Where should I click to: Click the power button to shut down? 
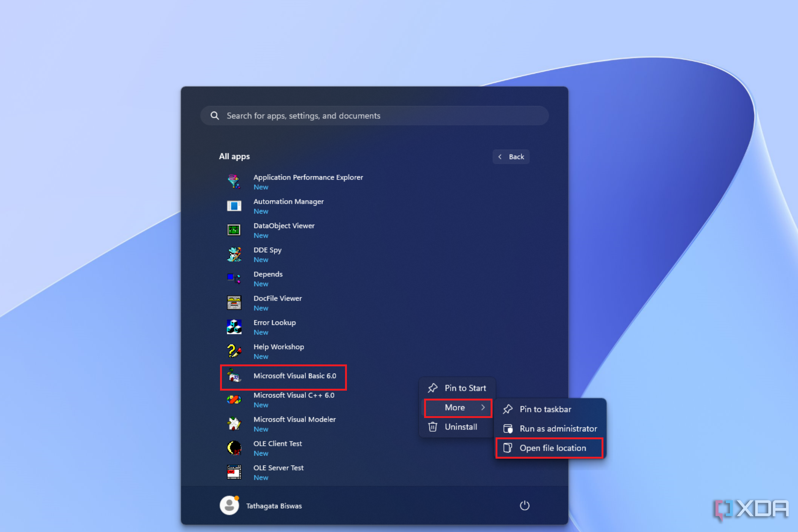click(x=524, y=505)
